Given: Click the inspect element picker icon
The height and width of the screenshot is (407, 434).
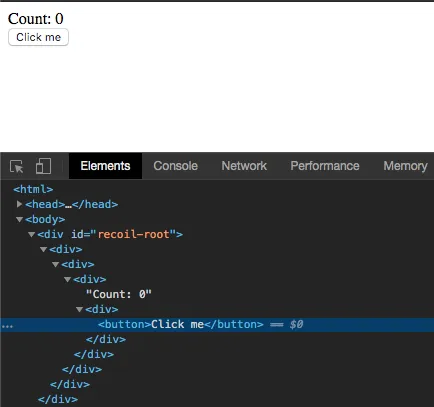Looking at the screenshot, I should [x=17, y=166].
